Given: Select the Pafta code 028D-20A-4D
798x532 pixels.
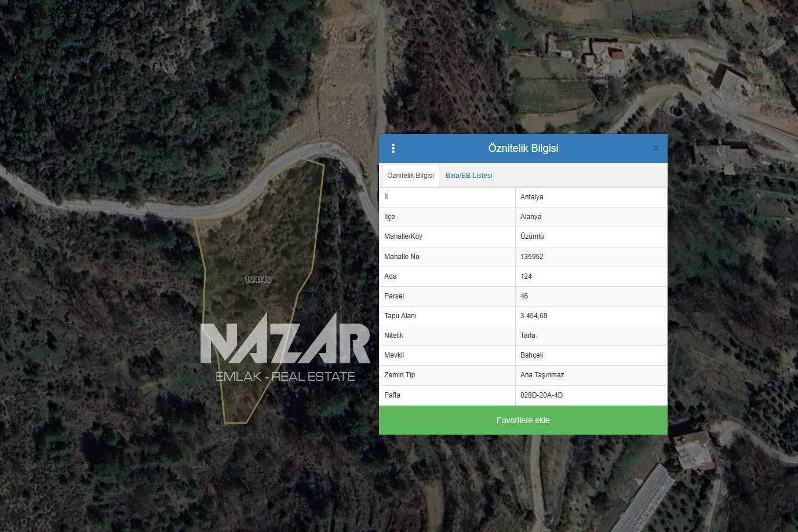Looking at the screenshot, I should tap(541, 395).
